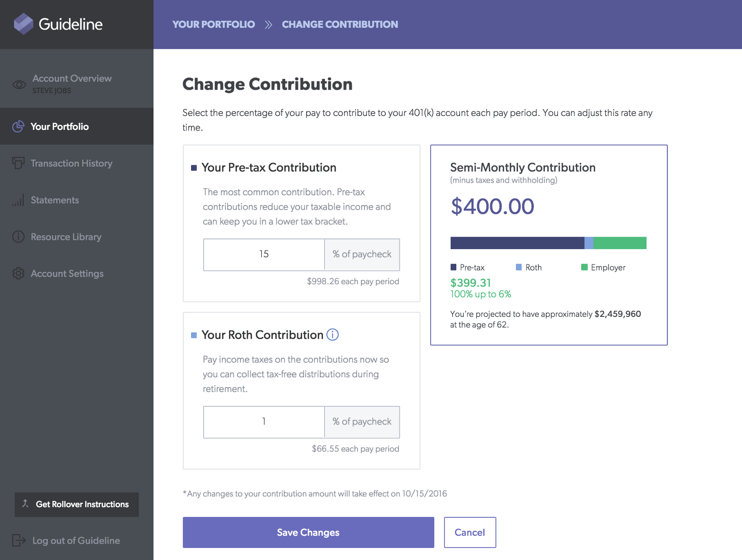Click the Guideline logo icon

[23, 24]
